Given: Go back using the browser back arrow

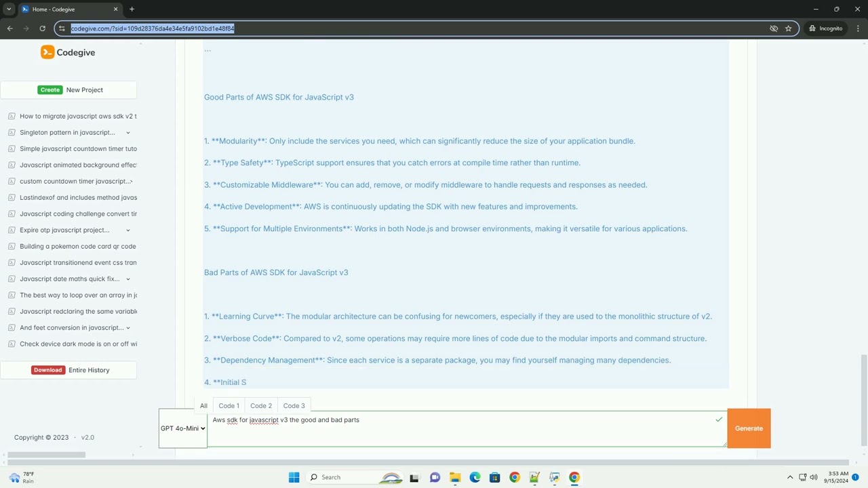Looking at the screenshot, I should [10, 28].
